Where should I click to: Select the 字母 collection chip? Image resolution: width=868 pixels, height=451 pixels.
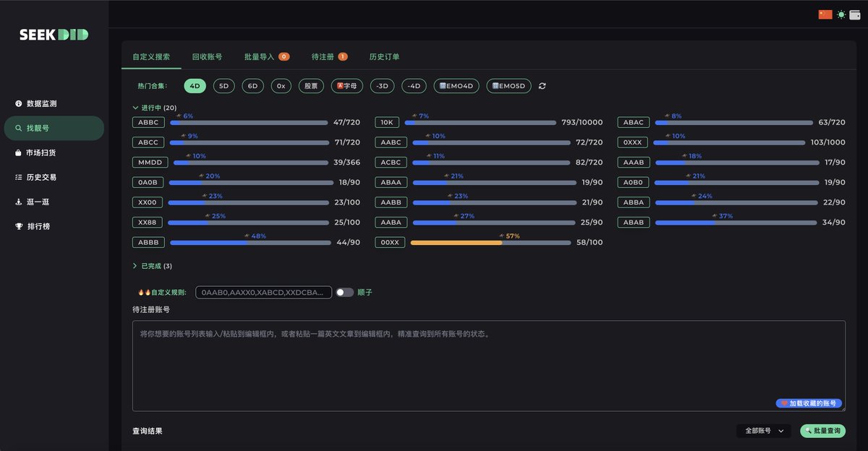[347, 86]
